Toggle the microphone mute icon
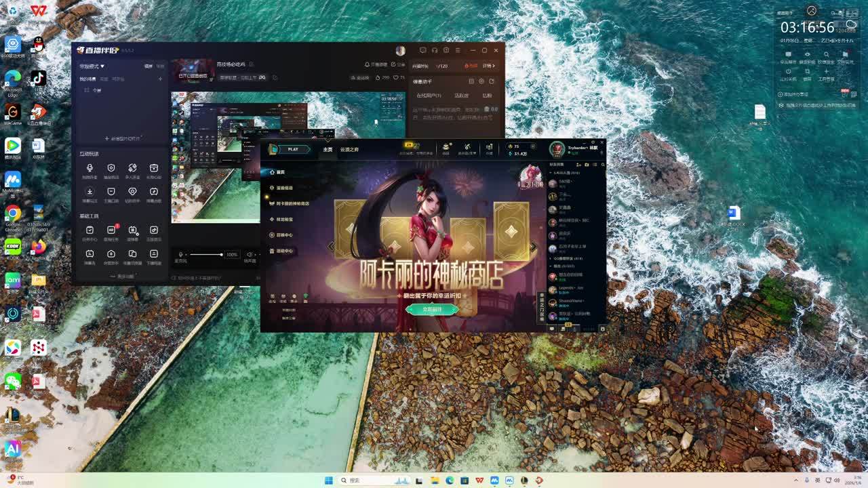The height and width of the screenshot is (488, 868). click(180, 255)
